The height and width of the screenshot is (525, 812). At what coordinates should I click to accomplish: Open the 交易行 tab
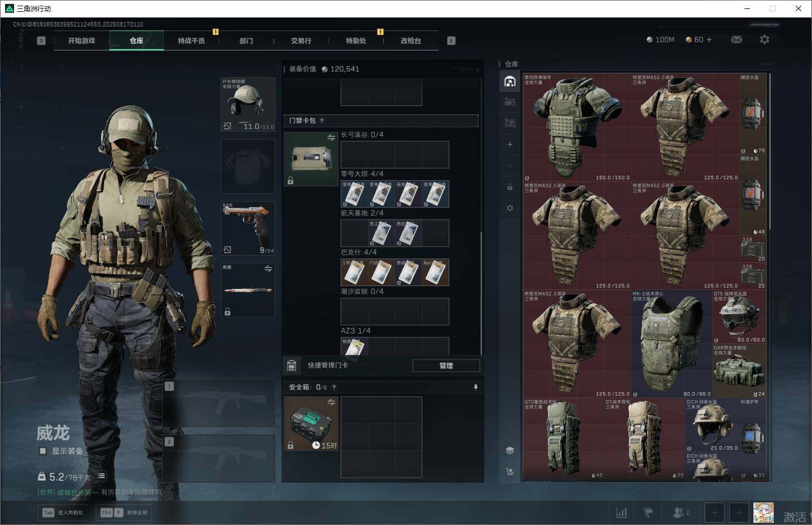[x=301, y=41]
